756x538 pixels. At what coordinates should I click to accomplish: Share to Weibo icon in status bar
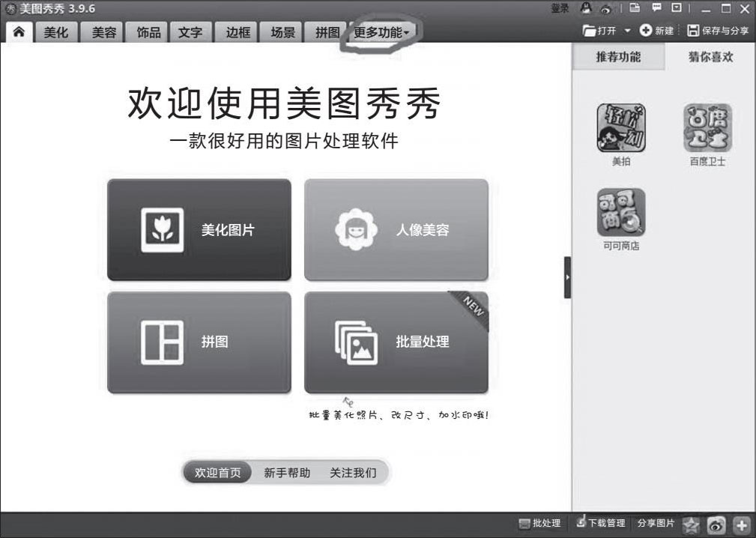[716, 525]
